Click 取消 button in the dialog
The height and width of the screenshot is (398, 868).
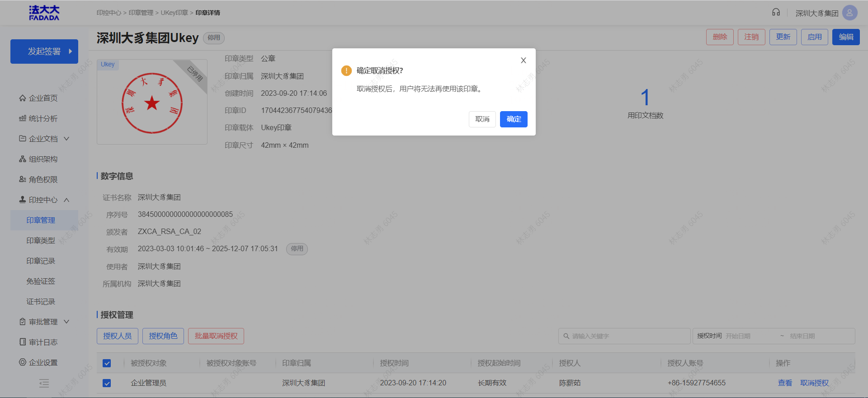[482, 119]
